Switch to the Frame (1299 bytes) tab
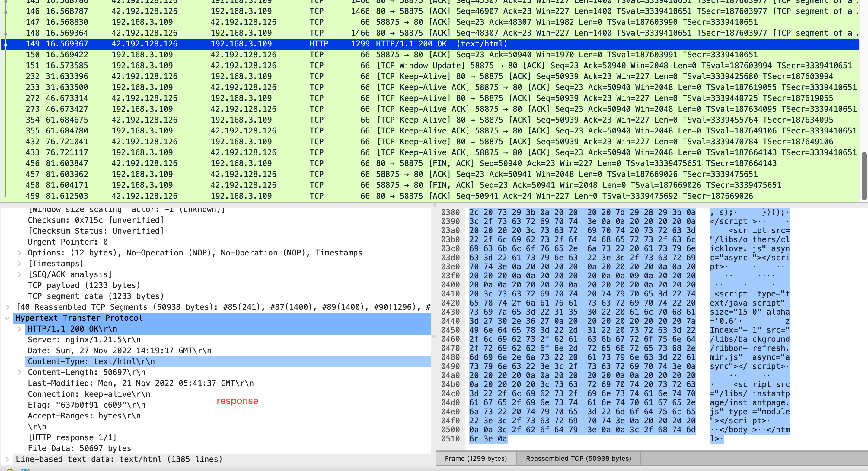The height and width of the screenshot is (471, 868). tap(476, 459)
